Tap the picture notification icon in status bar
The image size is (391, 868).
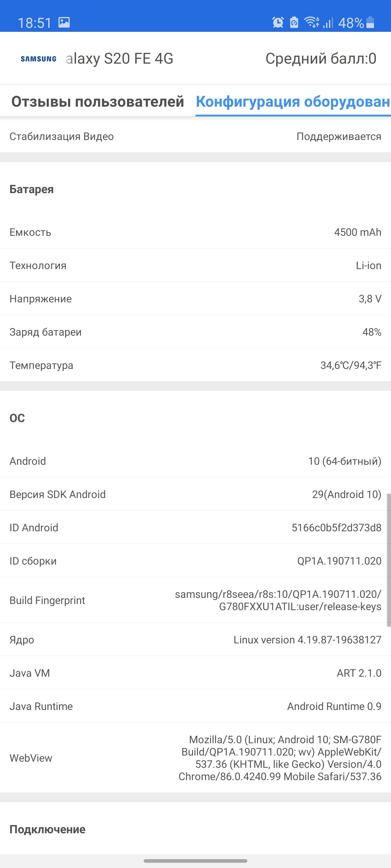64,22
